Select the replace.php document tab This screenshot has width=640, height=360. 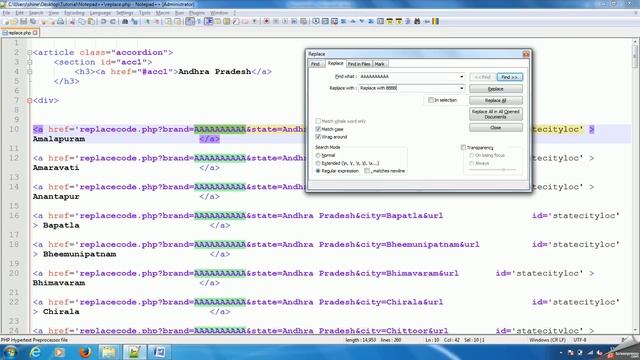tap(19, 32)
